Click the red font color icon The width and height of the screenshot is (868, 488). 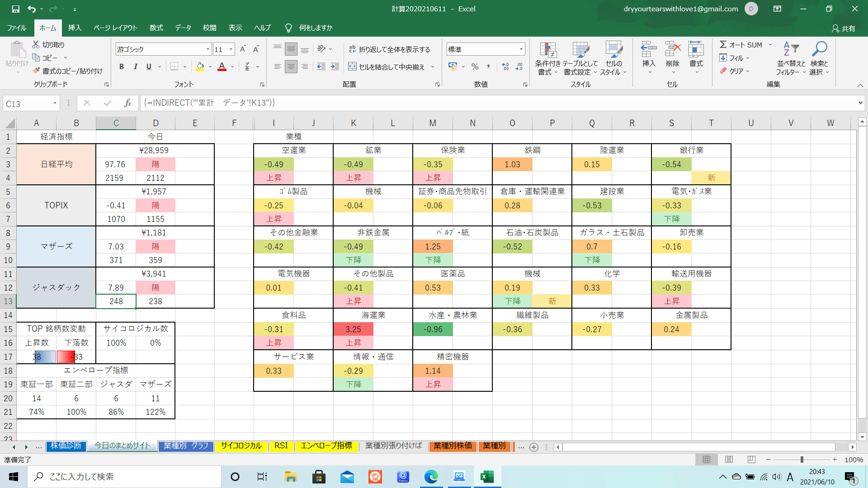click(222, 67)
